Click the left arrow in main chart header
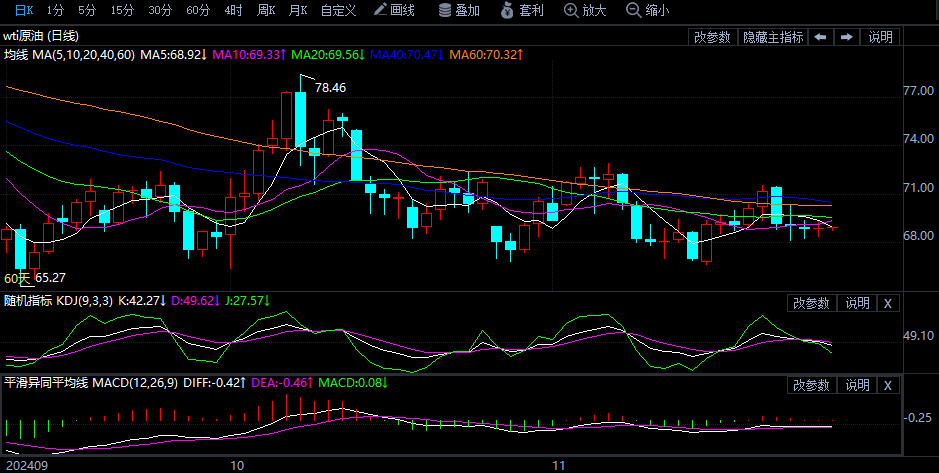 coord(819,37)
